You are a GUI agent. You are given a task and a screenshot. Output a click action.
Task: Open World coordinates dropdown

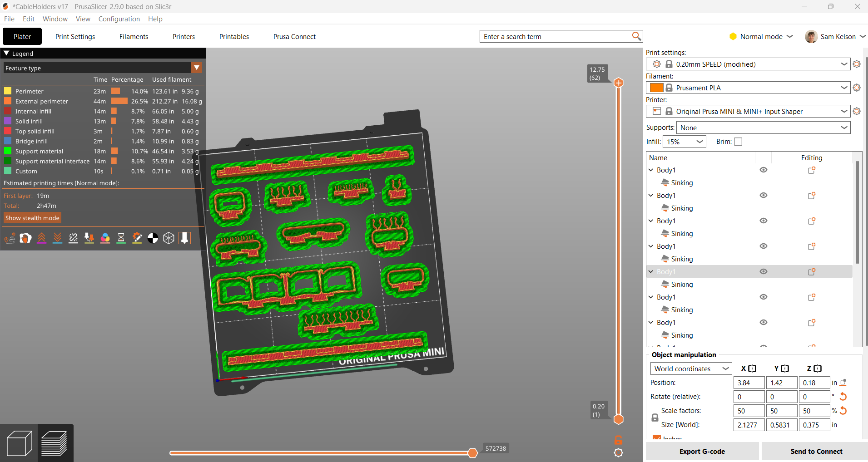691,369
